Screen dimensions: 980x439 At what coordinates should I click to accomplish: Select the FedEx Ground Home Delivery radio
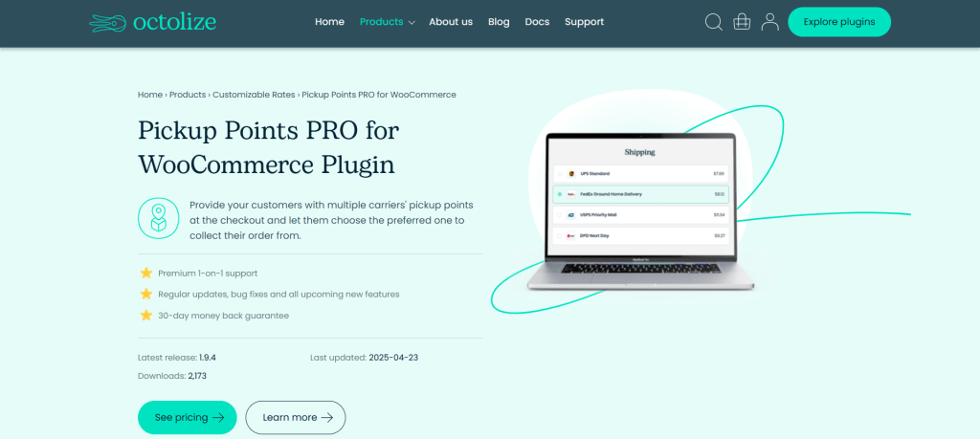tap(559, 194)
